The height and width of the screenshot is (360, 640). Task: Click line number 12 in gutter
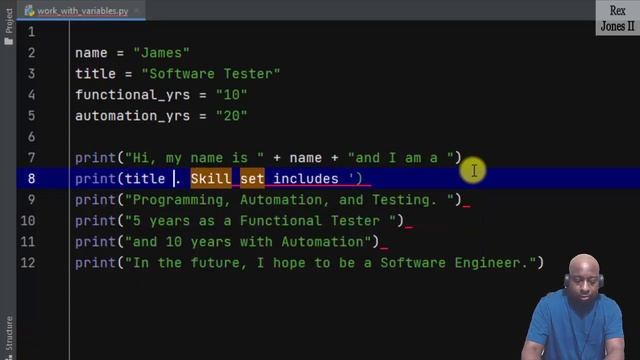click(28, 263)
